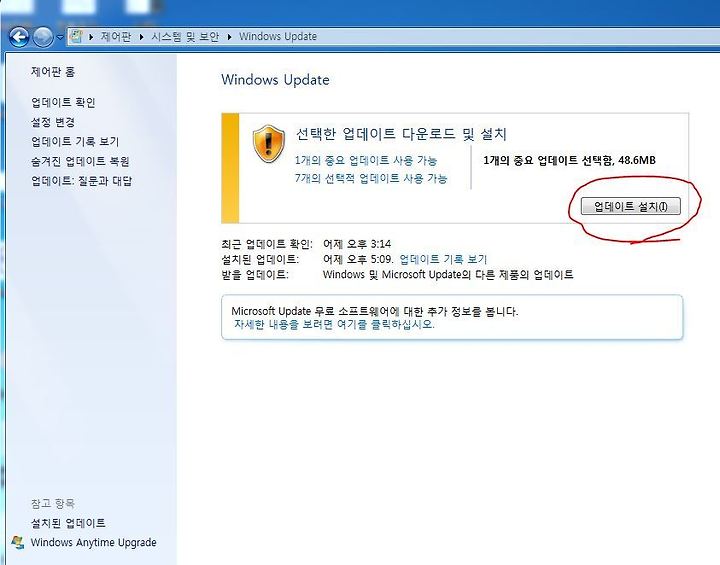720x565 pixels.
Task: Open 7개의 선택적 업데이트 사용 가능 link
Action: [x=371, y=178]
